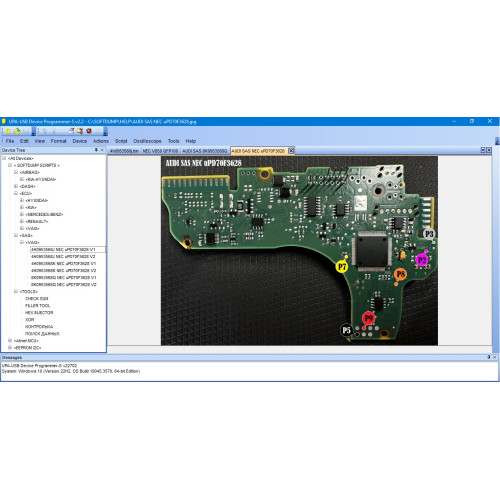Viewport: 500px width, 500px height.
Task: Collapse the <ECU> tree node
Action: [x=16, y=193]
